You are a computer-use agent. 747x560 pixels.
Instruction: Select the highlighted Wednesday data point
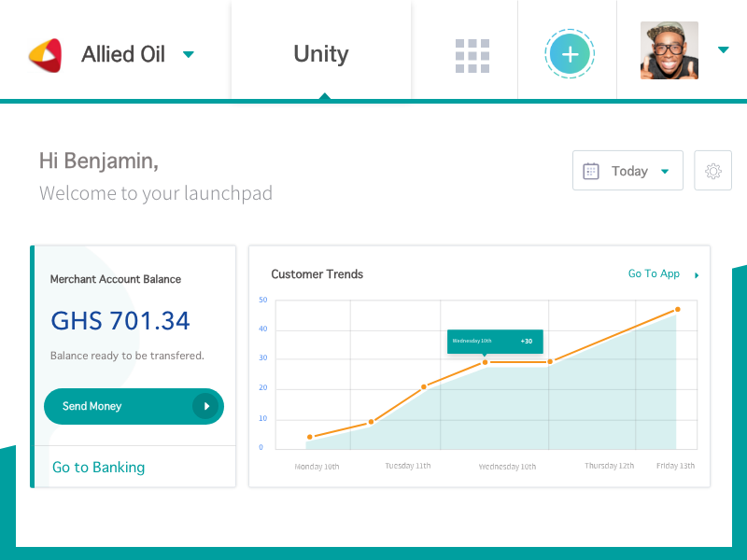485,362
